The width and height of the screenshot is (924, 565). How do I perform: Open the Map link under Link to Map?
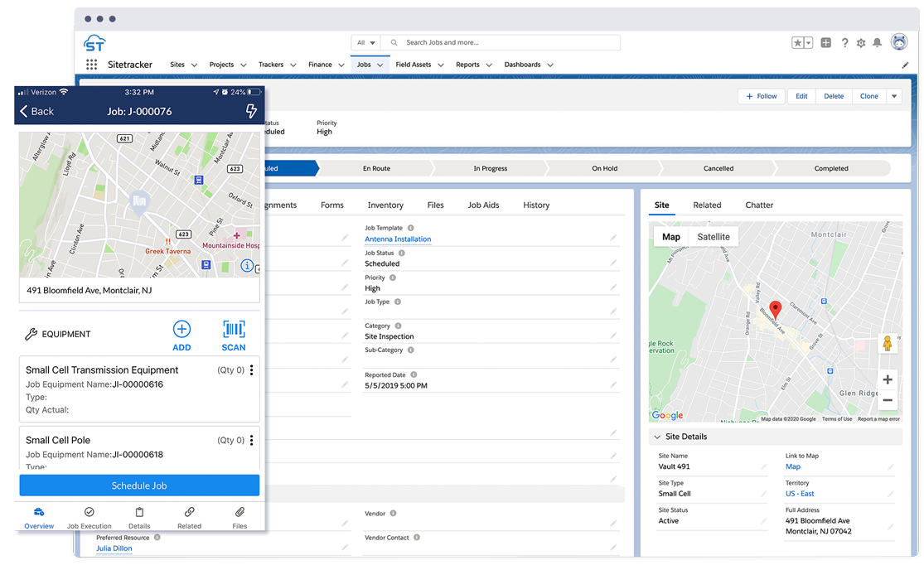pyautogui.click(x=792, y=466)
